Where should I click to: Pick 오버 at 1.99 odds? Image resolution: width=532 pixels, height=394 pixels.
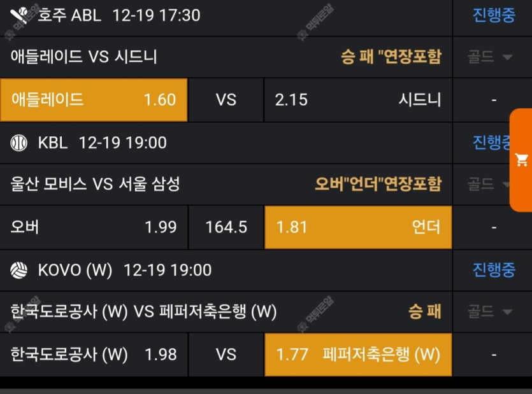(94, 227)
